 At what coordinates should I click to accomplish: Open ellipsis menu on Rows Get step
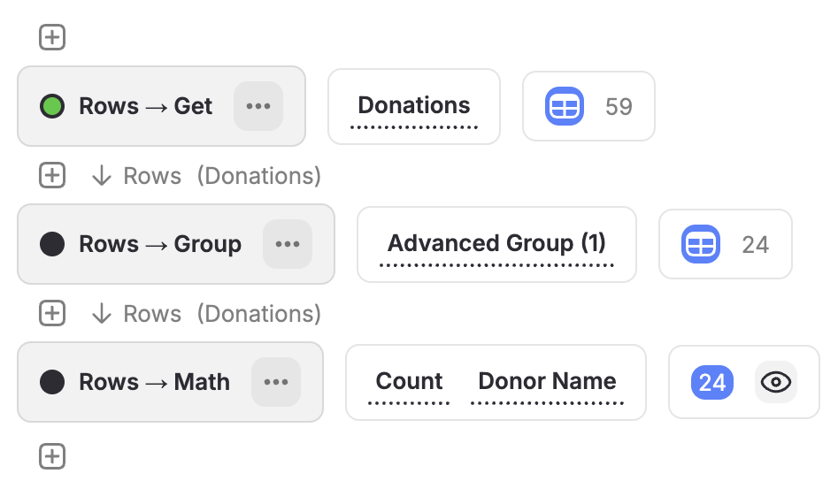pos(258,106)
